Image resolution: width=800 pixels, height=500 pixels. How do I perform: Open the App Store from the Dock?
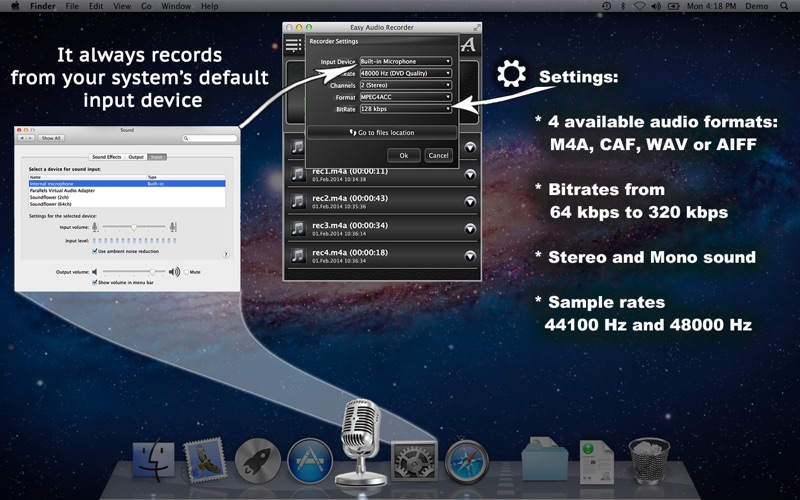310,461
